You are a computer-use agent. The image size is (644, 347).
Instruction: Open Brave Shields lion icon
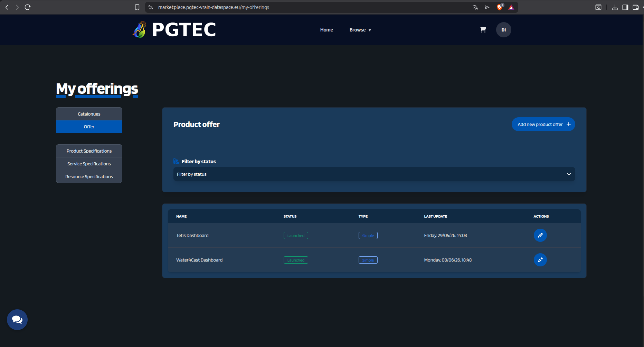coord(500,7)
